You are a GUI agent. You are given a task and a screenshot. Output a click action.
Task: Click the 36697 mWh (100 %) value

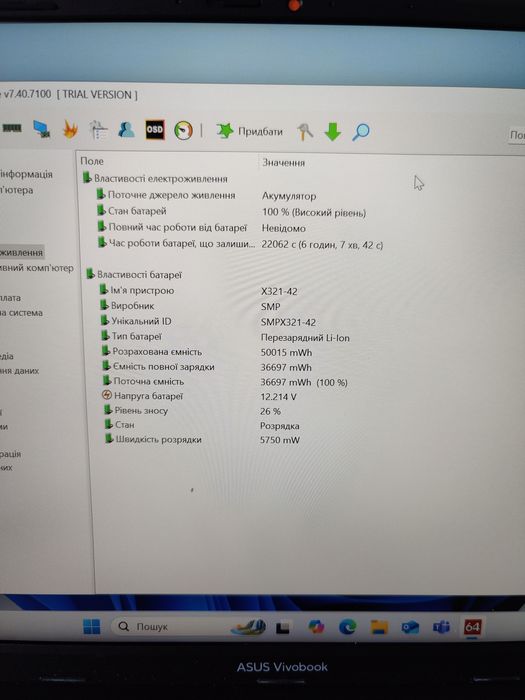304,382
